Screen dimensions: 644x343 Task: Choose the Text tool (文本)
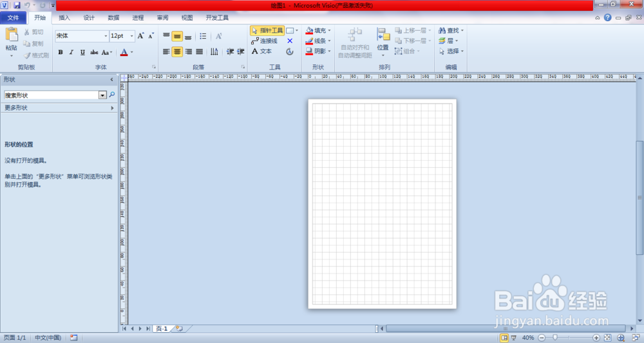tap(261, 51)
